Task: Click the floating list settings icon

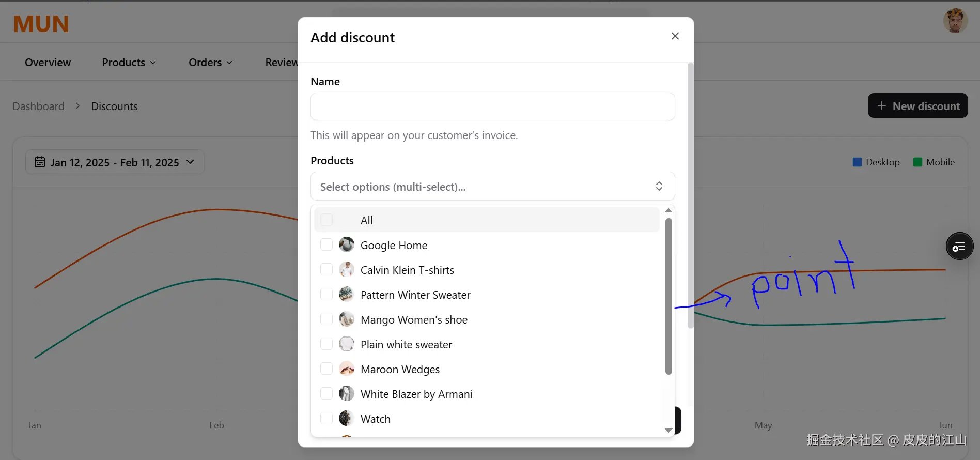Action: click(959, 247)
